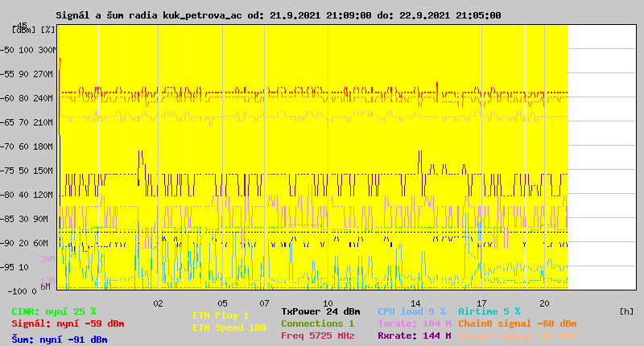This screenshot has height=346, width=644.
Task: Click the [h] unit label beside time axis
Action: (626, 311)
